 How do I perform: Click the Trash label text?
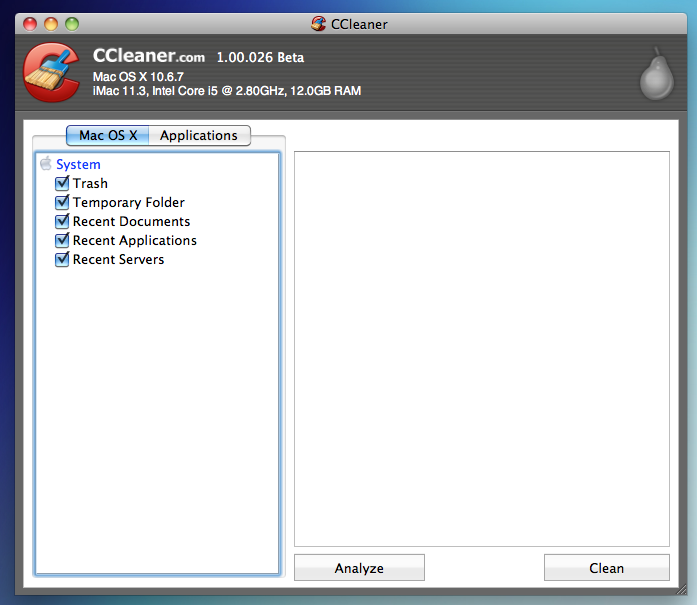tap(90, 183)
